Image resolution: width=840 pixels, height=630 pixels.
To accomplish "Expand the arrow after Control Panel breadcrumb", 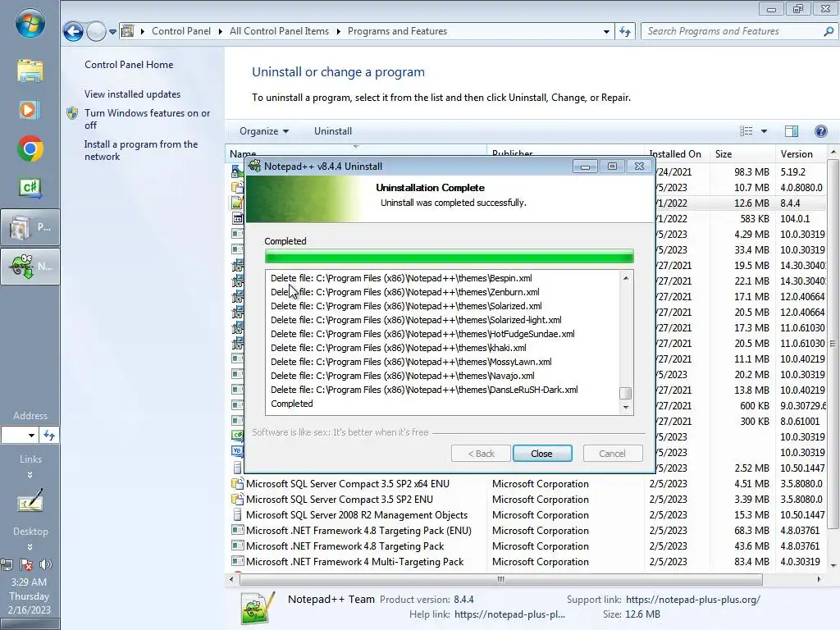I will click(x=220, y=32).
